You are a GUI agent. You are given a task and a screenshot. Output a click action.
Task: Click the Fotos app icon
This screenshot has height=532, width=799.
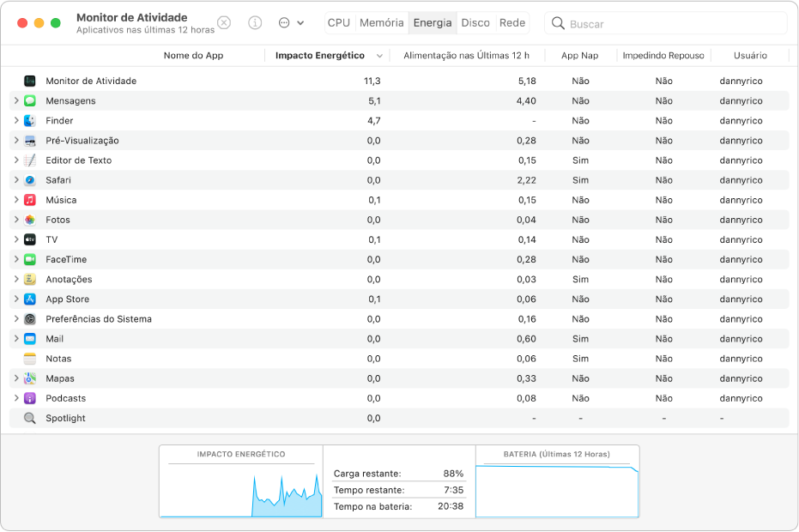pyautogui.click(x=30, y=221)
